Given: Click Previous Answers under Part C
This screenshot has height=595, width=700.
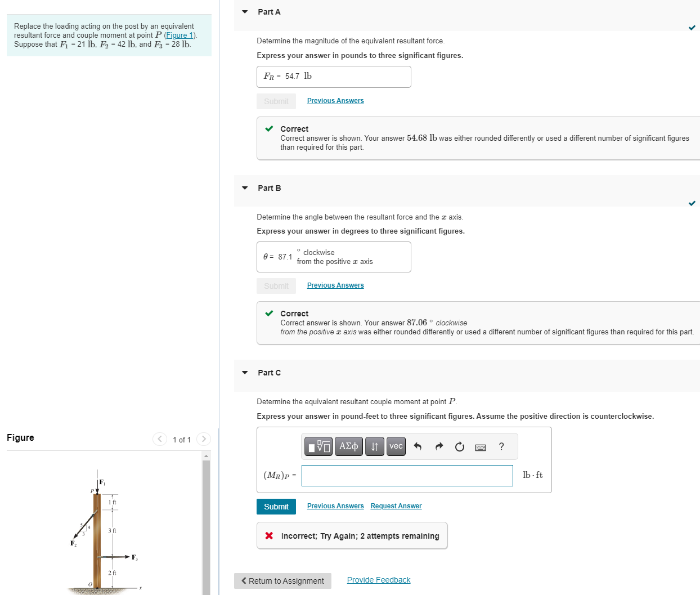Looking at the screenshot, I should coord(335,505).
